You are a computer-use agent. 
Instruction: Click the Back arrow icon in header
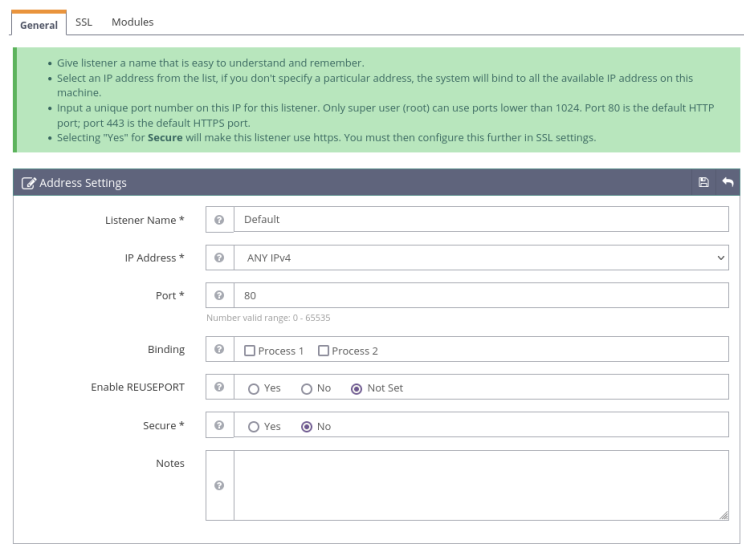tap(727, 182)
